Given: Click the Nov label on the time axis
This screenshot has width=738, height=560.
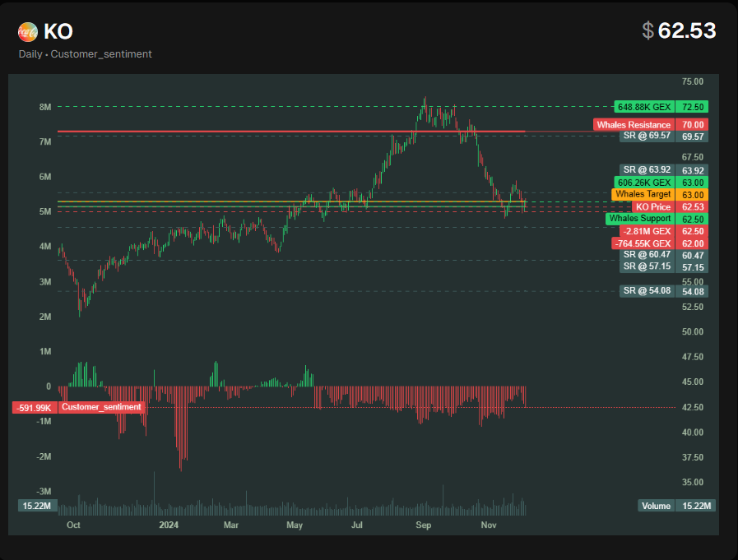Looking at the screenshot, I should click(489, 525).
